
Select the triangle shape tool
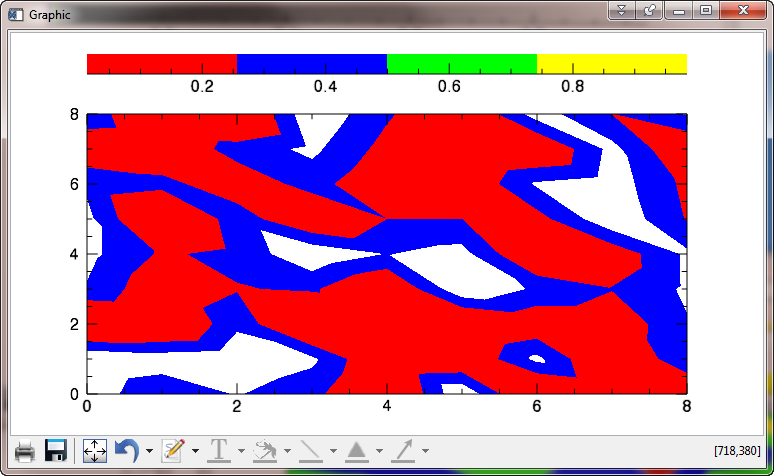(x=357, y=451)
